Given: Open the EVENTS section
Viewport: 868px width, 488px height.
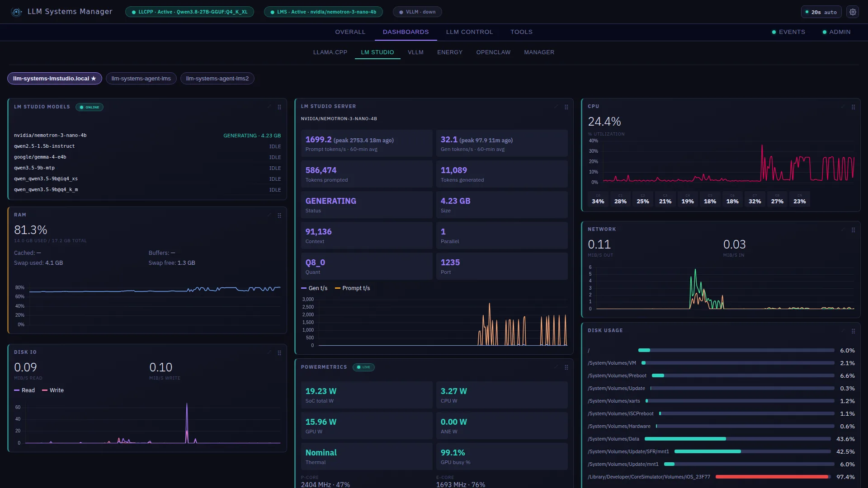Looking at the screenshot, I should point(788,32).
